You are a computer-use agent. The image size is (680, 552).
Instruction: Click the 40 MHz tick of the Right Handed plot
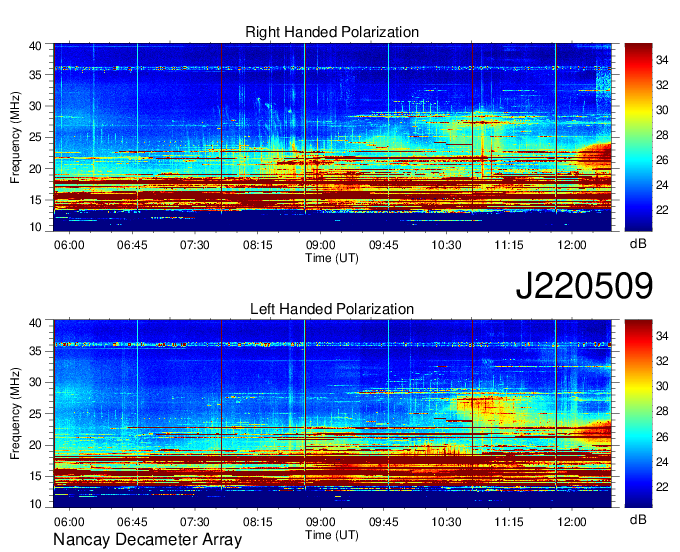(35, 46)
